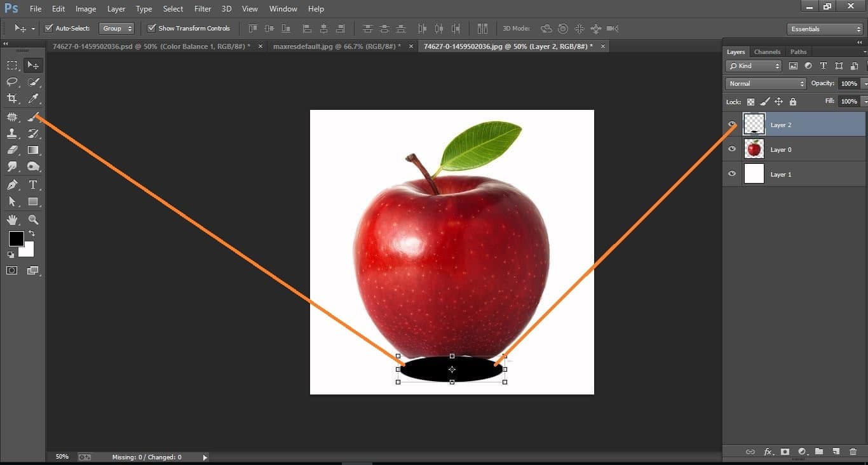Pick the Clone Stamp tool
Image resolution: width=868 pixels, height=465 pixels.
pyautogui.click(x=13, y=133)
